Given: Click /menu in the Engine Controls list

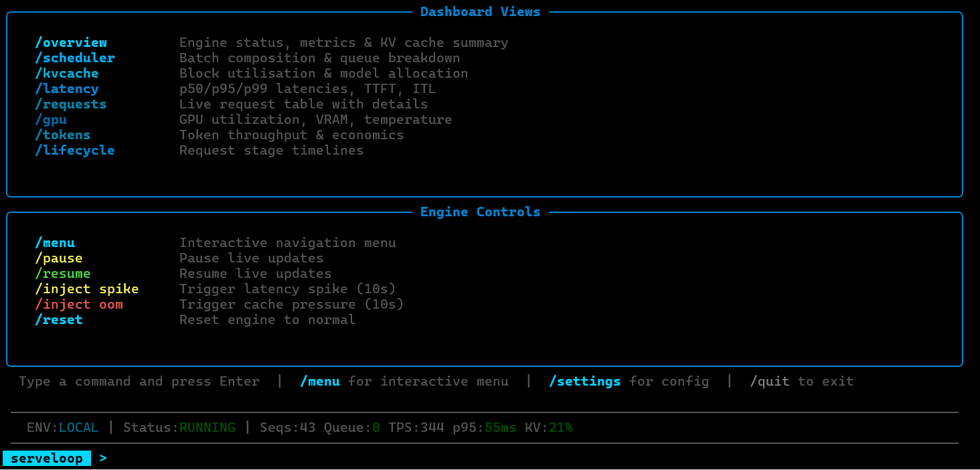Looking at the screenshot, I should [x=55, y=243].
